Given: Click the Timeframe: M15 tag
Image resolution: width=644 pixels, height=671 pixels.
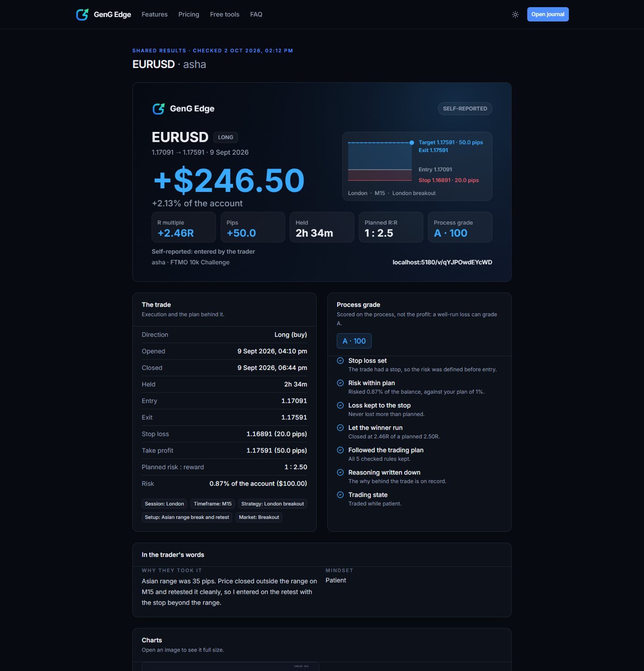Looking at the screenshot, I should tap(213, 504).
